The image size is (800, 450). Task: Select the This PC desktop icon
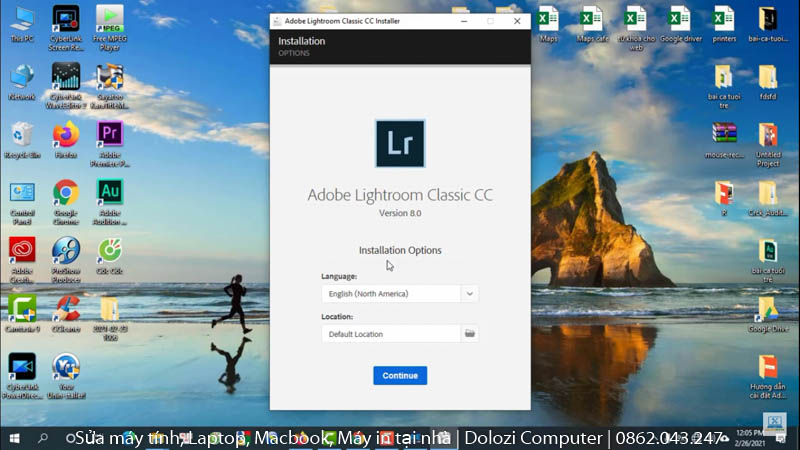tap(22, 19)
